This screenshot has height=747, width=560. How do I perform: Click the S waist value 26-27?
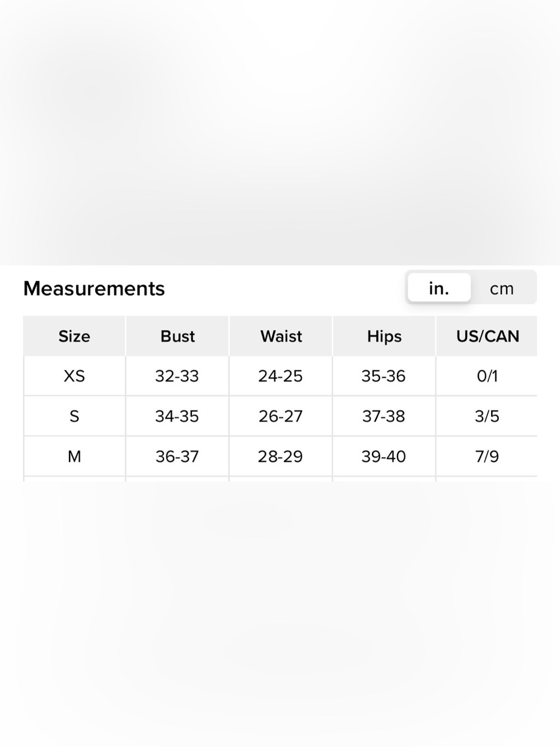tap(281, 416)
